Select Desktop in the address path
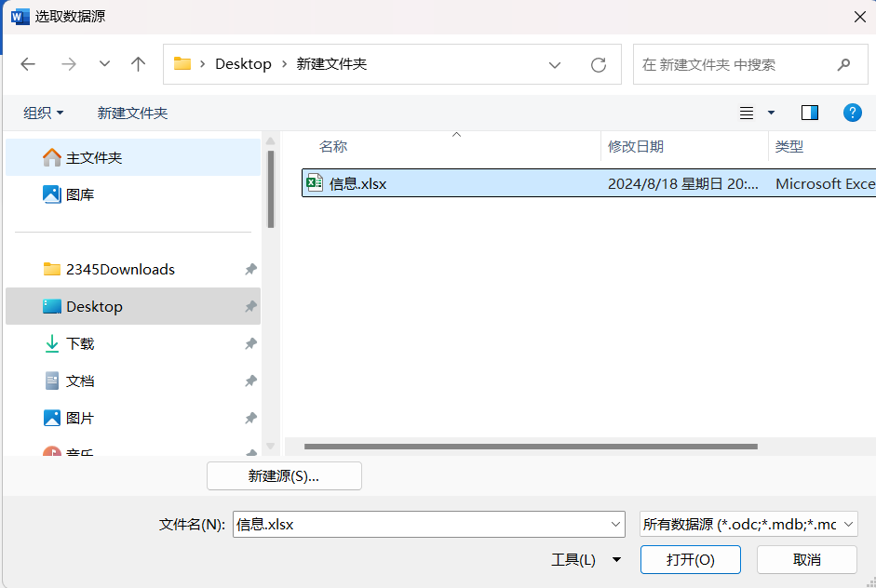 tap(243, 64)
